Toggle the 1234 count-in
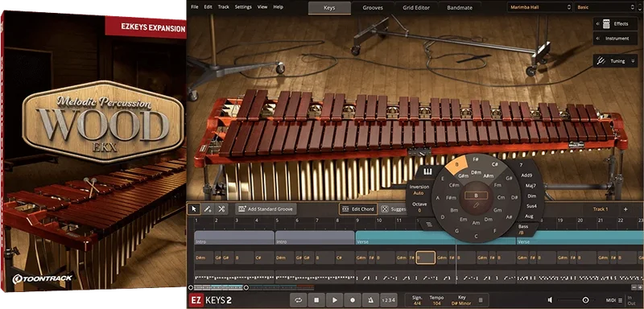Screen dimensions: 644x309 [x=389, y=300]
